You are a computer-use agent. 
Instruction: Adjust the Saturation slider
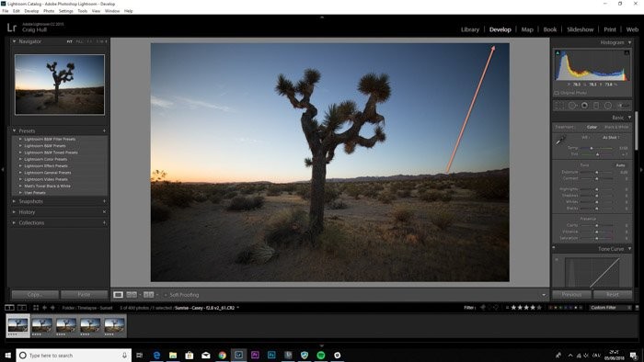pos(597,238)
